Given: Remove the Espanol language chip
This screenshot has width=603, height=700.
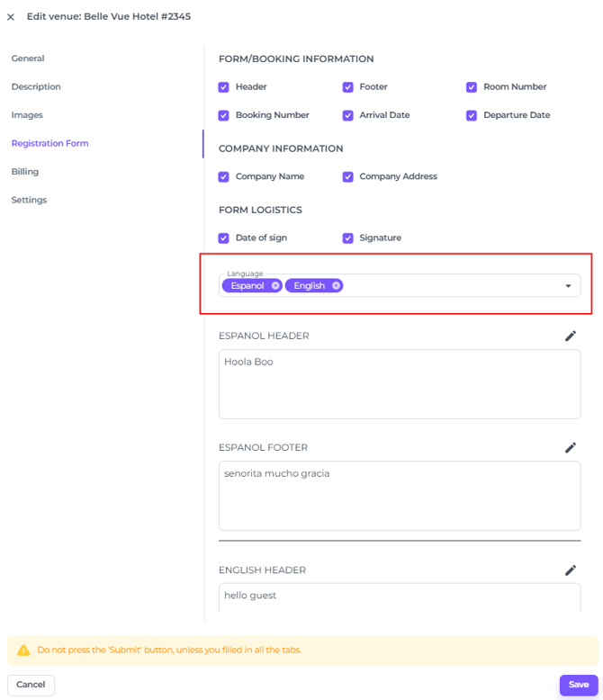Looking at the screenshot, I should (x=275, y=285).
